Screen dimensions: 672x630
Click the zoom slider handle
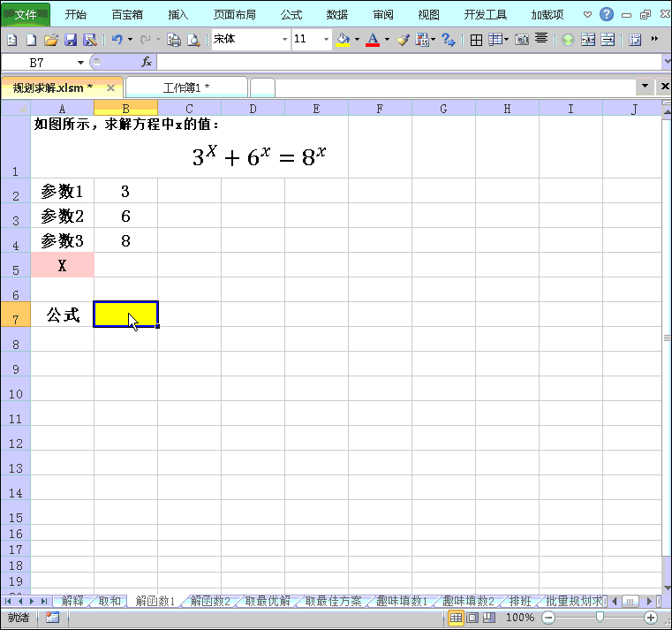600,617
